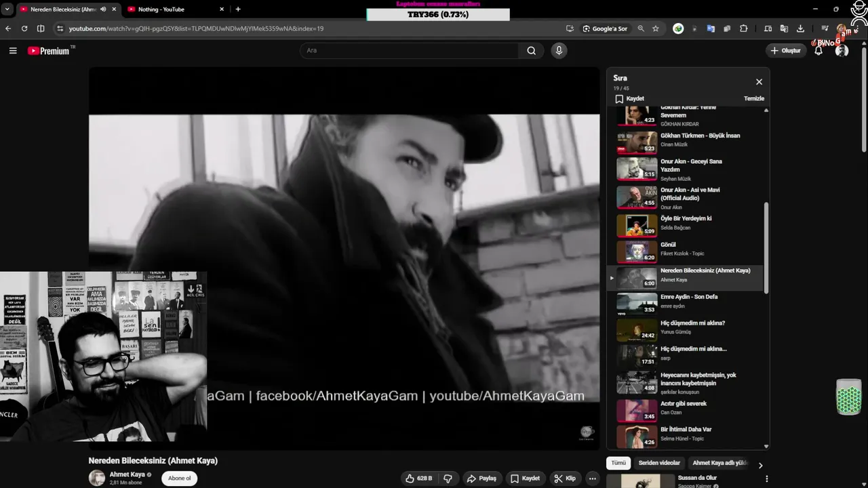The width and height of the screenshot is (868, 488).
Task: Open a new browser tab
Action: click(237, 9)
